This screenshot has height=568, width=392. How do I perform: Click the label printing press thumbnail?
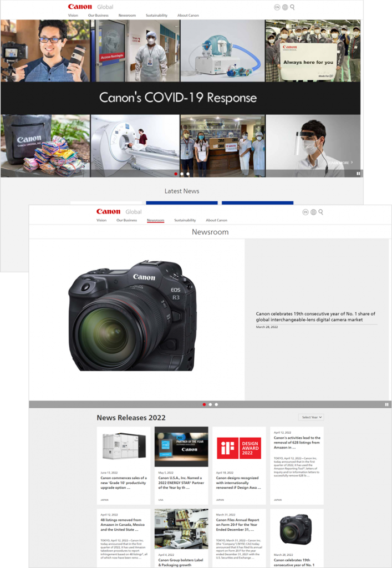[181, 529]
